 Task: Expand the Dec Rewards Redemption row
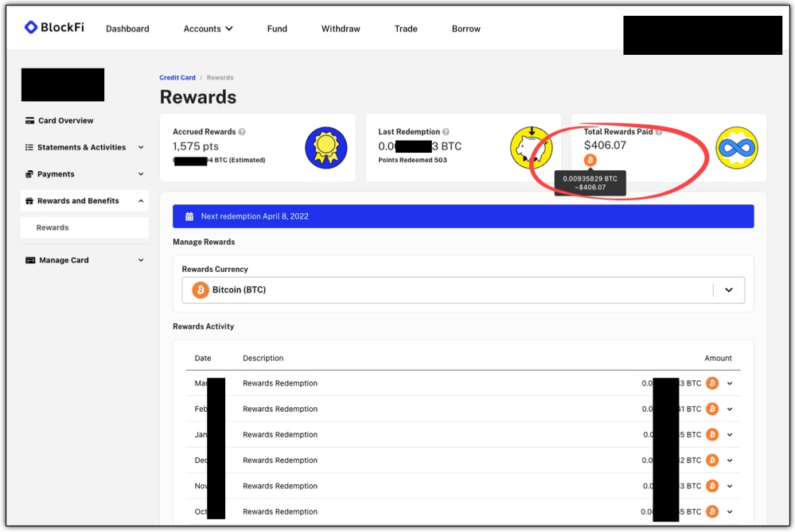pos(730,460)
